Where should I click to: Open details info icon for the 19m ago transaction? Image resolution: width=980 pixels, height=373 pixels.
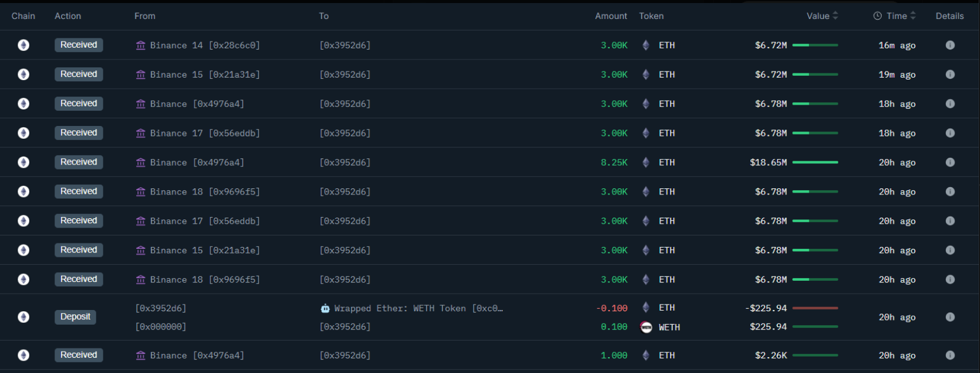[x=950, y=75]
